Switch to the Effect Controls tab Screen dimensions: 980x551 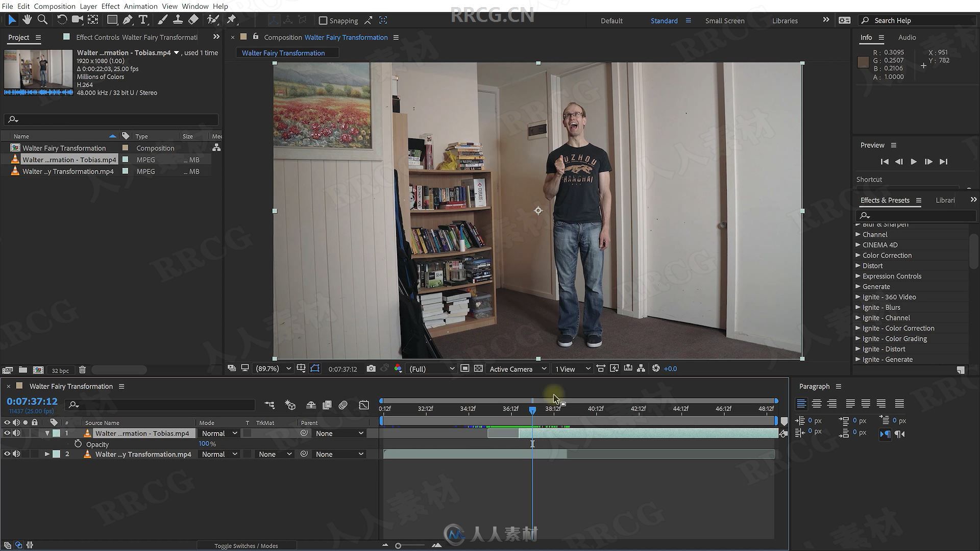click(136, 37)
